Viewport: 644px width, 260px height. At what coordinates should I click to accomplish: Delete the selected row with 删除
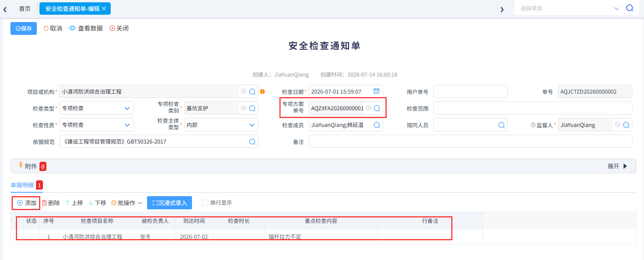point(51,203)
